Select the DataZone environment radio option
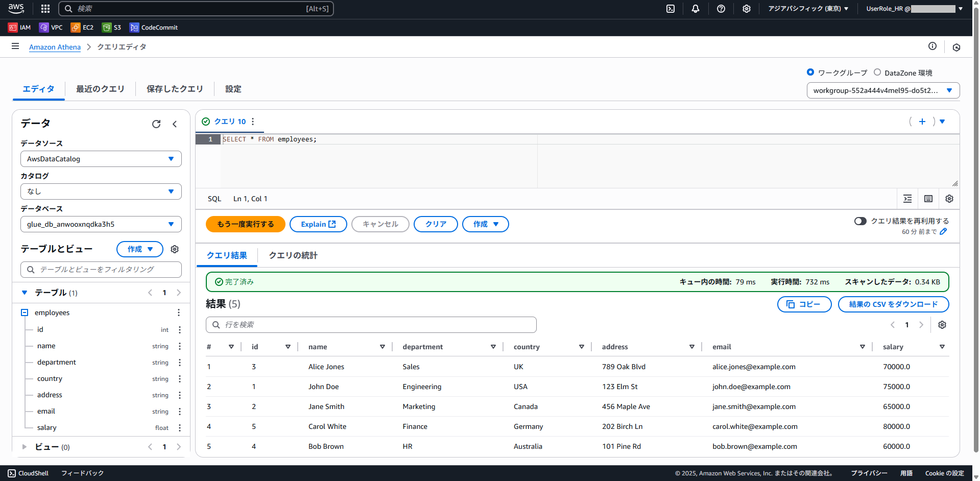 click(877, 73)
